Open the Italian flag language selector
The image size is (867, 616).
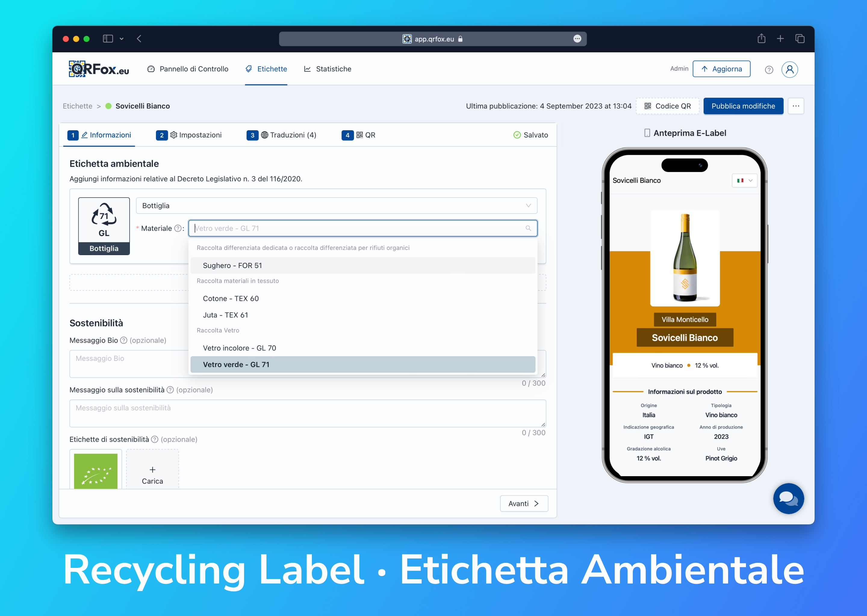pyautogui.click(x=744, y=180)
